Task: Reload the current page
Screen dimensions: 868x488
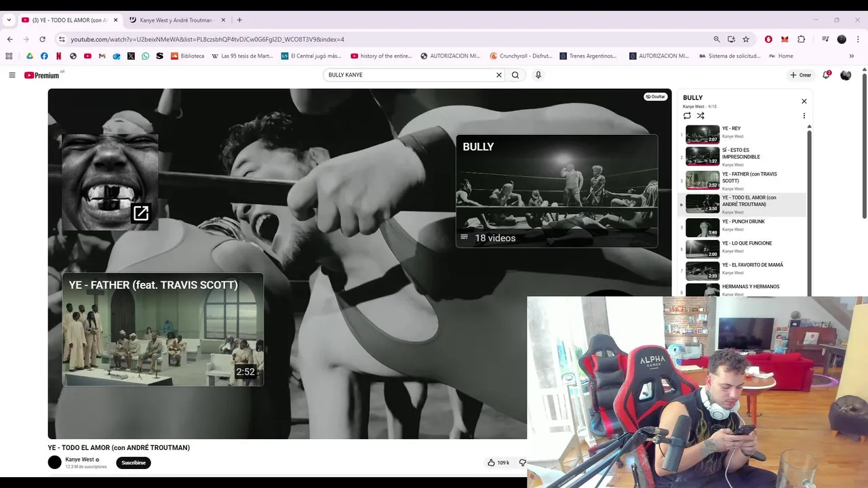Action: tap(43, 39)
